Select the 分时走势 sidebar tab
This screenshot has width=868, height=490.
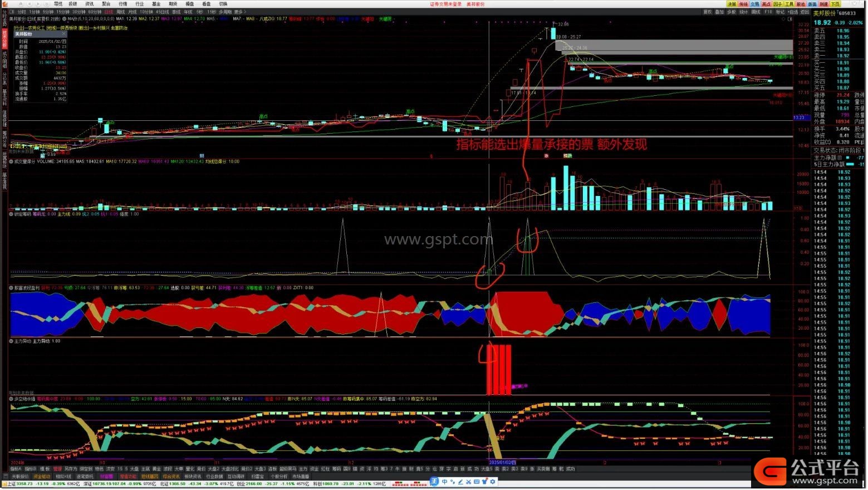(x=4, y=19)
